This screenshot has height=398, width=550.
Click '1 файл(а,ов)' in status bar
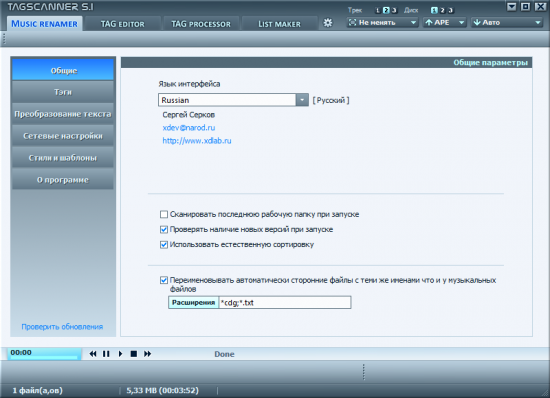(x=38, y=390)
